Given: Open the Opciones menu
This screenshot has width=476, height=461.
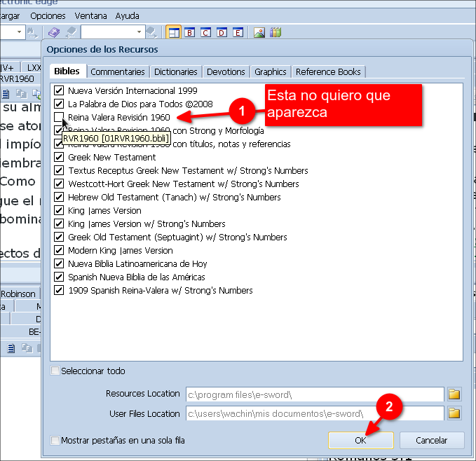Looking at the screenshot, I should [x=48, y=16].
